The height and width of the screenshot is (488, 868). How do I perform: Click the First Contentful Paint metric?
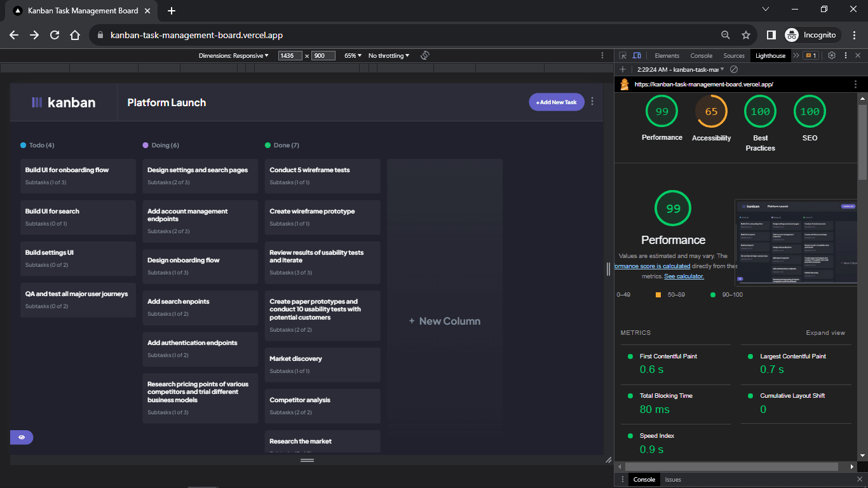click(x=675, y=363)
